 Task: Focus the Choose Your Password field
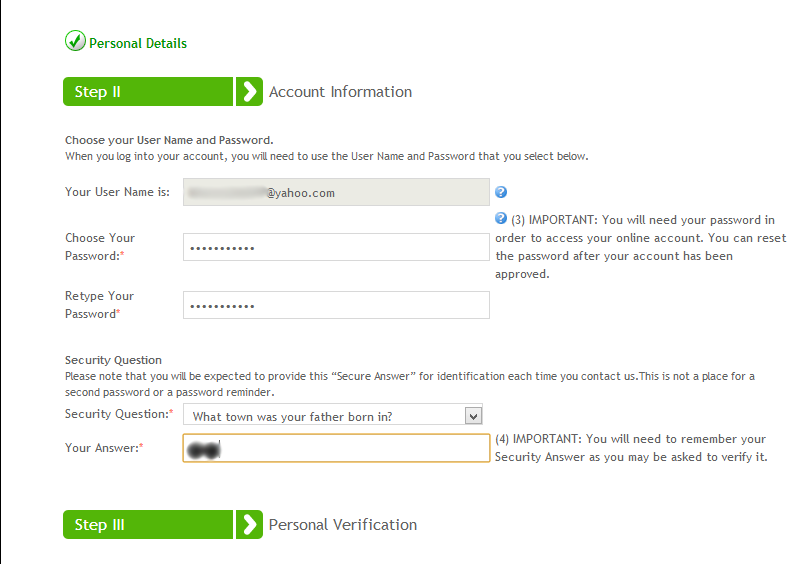pyautogui.click(x=336, y=247)
